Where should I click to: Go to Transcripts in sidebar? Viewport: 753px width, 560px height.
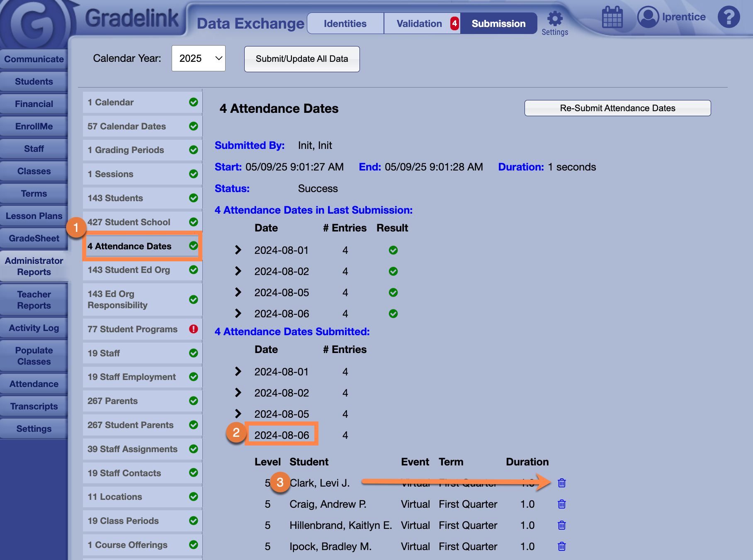point(34,407)
